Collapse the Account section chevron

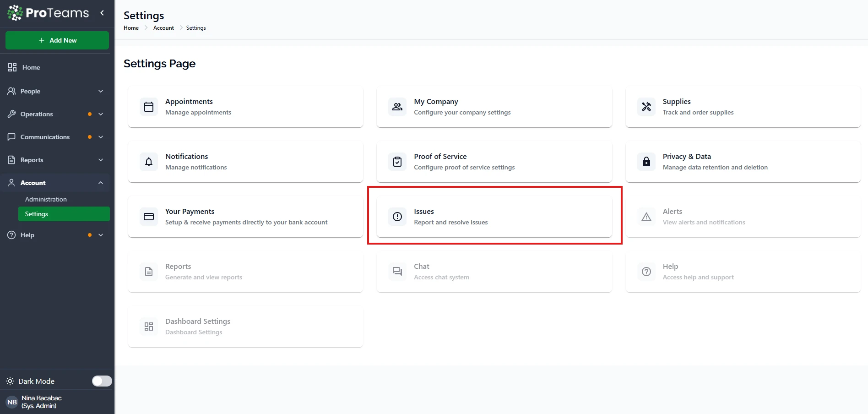101,183
